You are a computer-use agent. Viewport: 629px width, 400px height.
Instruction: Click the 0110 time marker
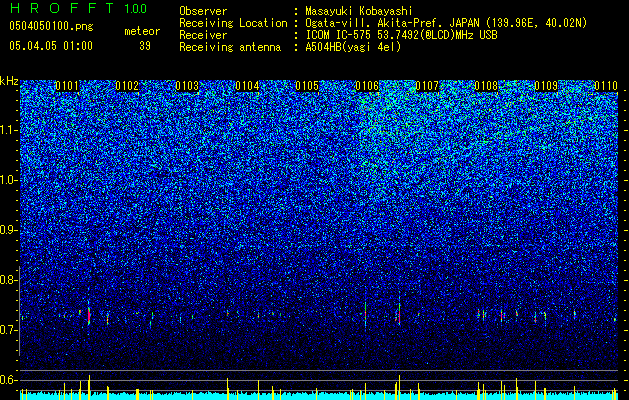point(606,86)
